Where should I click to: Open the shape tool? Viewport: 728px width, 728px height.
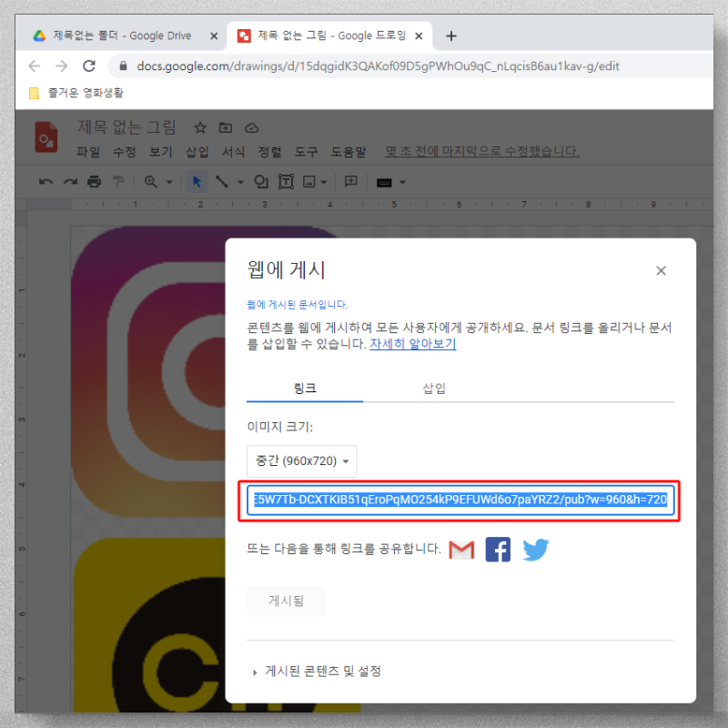[x=261, y=182]
